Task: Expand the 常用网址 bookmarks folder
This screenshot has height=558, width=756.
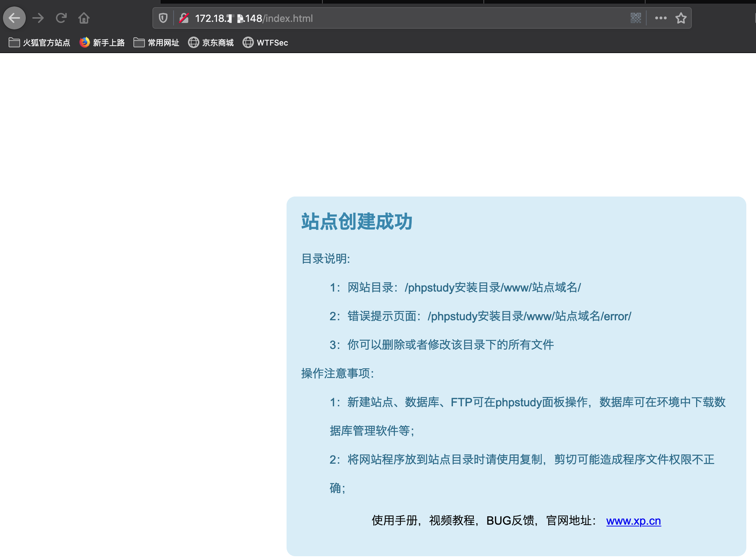Action: (156, 42)
